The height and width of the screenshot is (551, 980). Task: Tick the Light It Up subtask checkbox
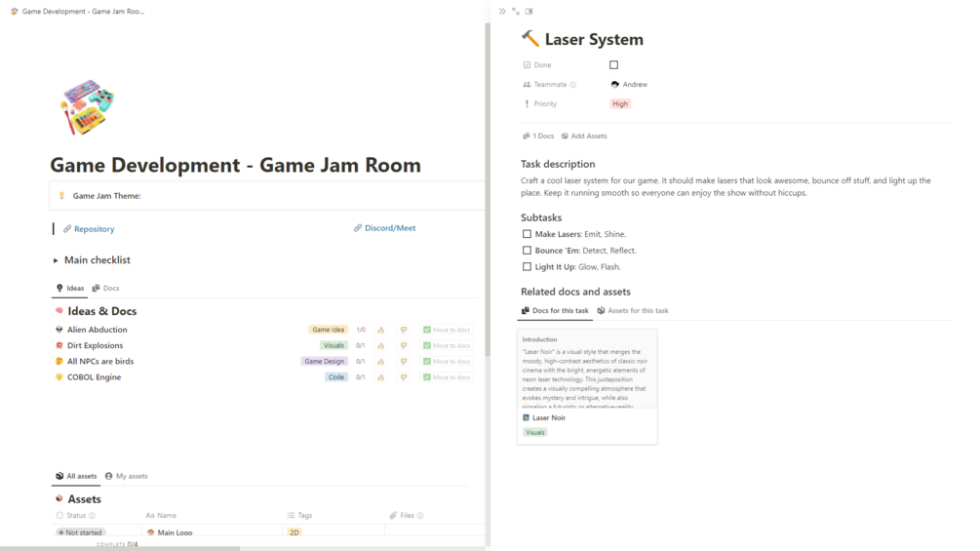[527, 266]
